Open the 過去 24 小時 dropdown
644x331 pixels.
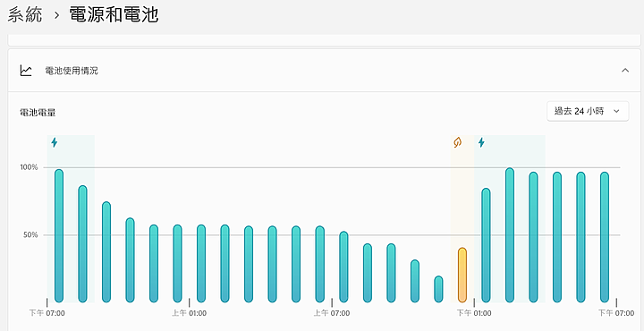pos(588,111)
